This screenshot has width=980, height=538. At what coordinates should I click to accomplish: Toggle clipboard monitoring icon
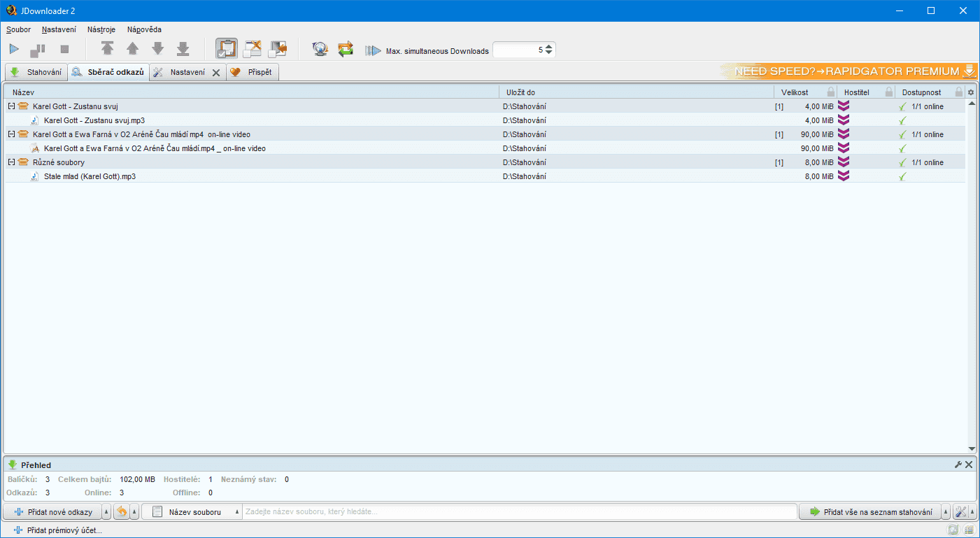tap(227, 49)
